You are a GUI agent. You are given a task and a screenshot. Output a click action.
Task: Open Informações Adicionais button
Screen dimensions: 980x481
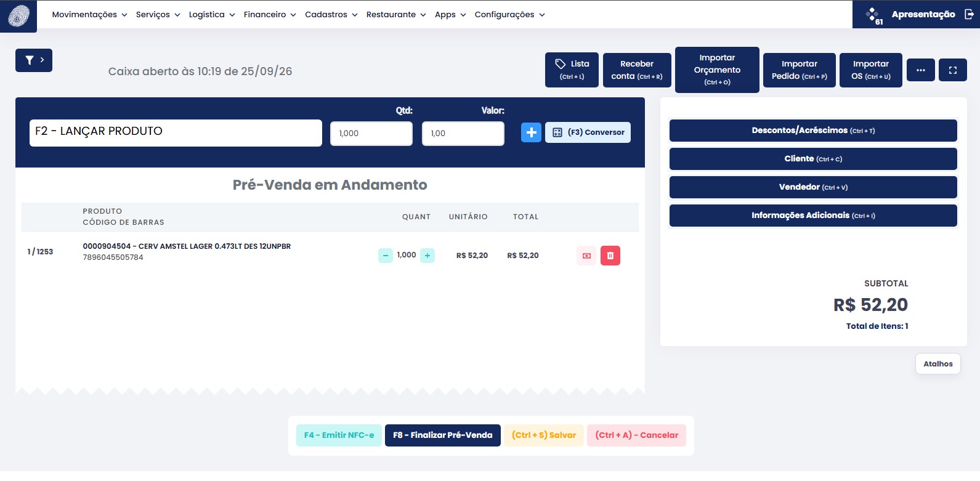pyautogui.click(x=813, y=216)
